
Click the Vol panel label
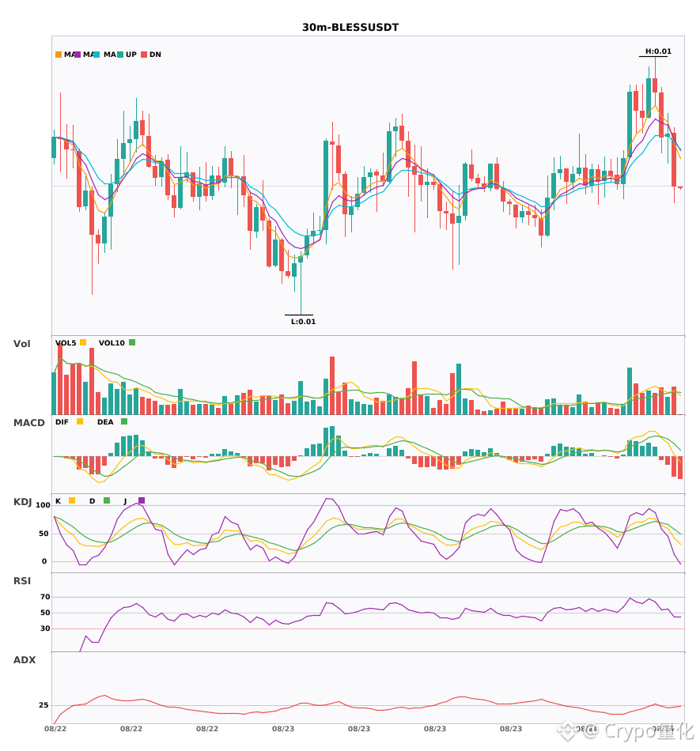point(21,344)
